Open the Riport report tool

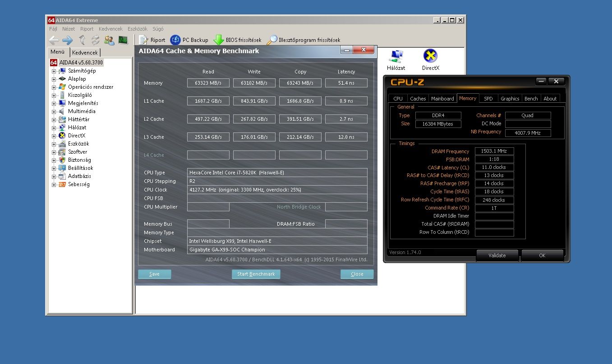pos(152,40)
